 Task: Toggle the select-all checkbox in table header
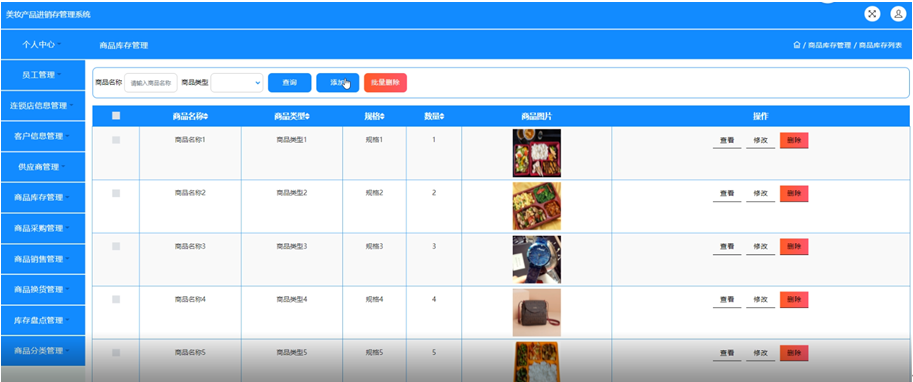pos(116,116)
